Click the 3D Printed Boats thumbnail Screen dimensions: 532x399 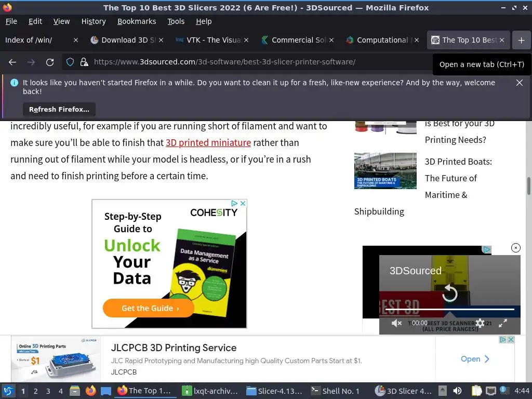click(x=385, y=170)
